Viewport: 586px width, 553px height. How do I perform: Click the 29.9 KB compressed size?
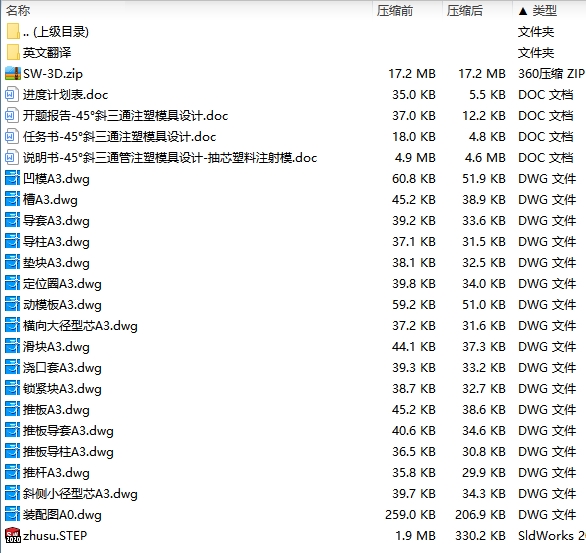pyautogui.click(x=484, y=472)
